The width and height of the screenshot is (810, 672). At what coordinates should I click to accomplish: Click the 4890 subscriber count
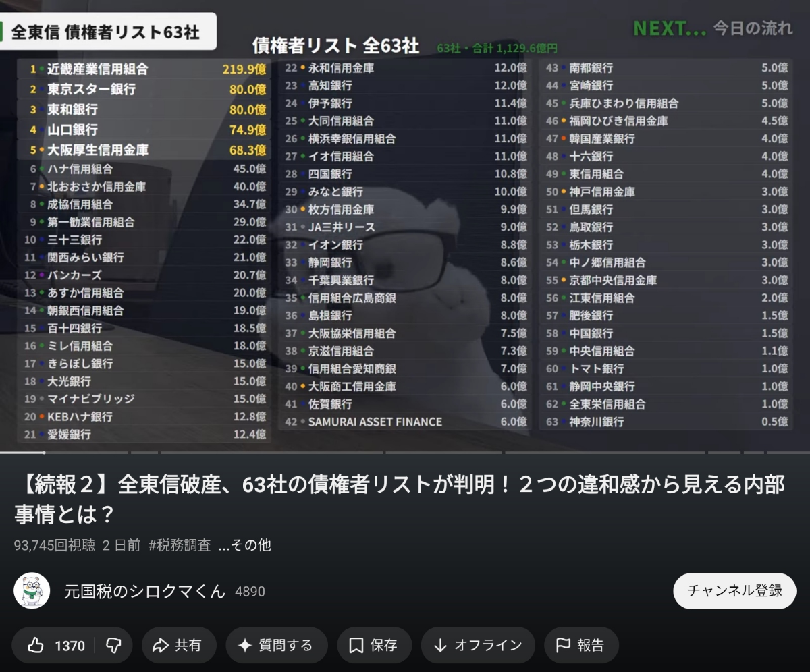click(x=250, y=592)
